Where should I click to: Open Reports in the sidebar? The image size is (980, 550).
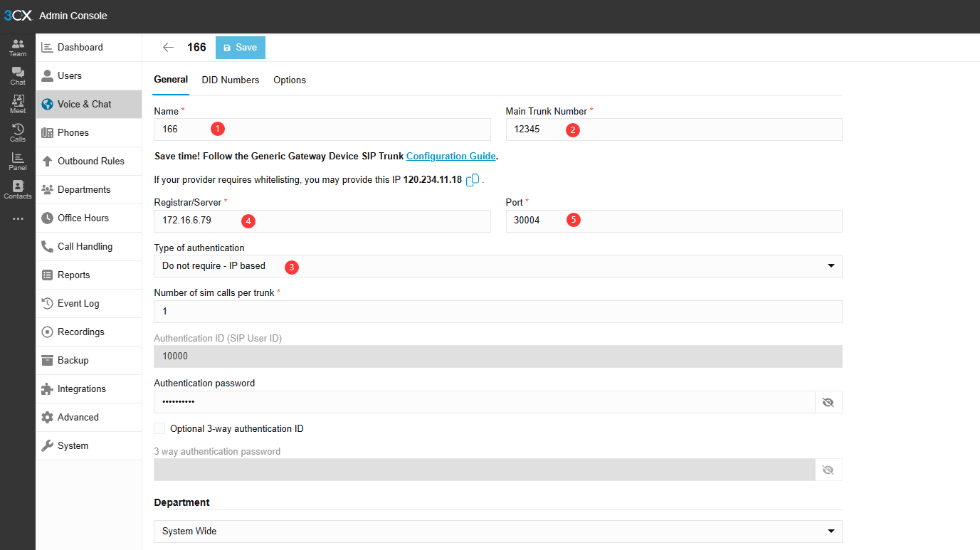[89, 275]
